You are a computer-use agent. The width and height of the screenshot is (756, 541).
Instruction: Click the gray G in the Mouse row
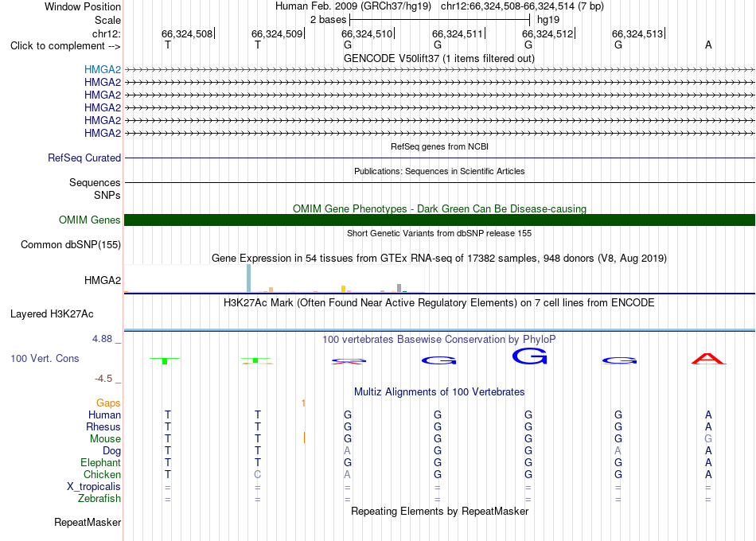[708, 439]
